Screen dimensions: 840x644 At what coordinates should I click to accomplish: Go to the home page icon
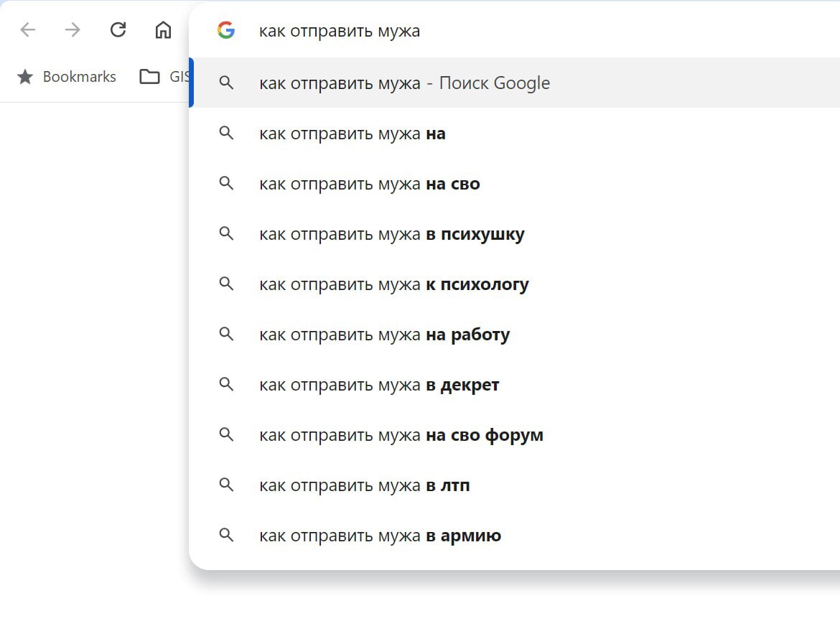(164, 30)
